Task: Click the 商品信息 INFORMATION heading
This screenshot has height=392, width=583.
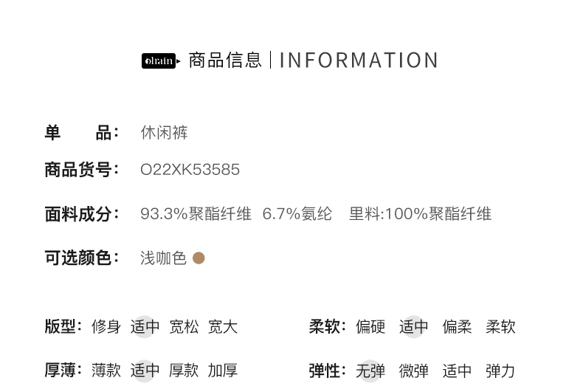Action: pos(314,61)
